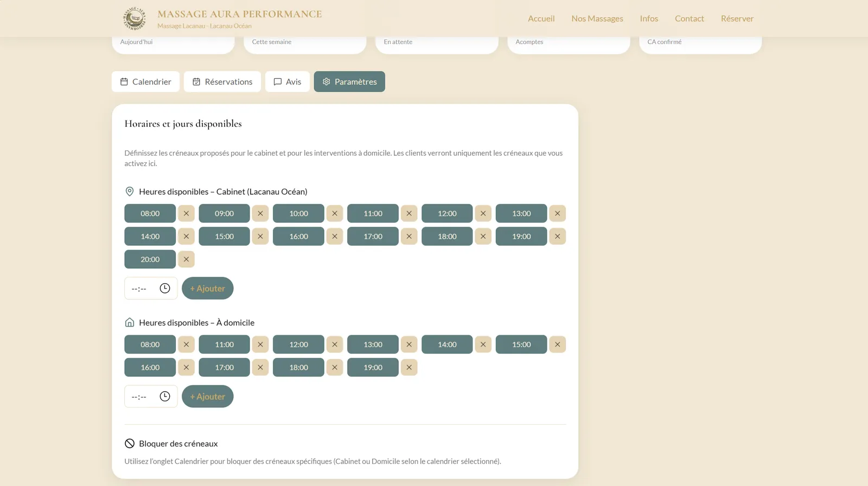
Task: Click the Massage Aura Performance site title
Action: [x=240, y=14]
